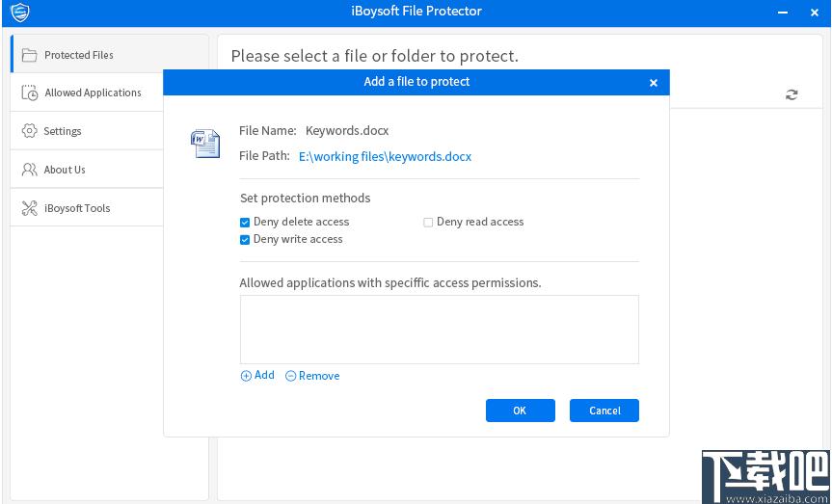
Task: Click 'Please select a file or folder' text
Action: tap(375, 56)
